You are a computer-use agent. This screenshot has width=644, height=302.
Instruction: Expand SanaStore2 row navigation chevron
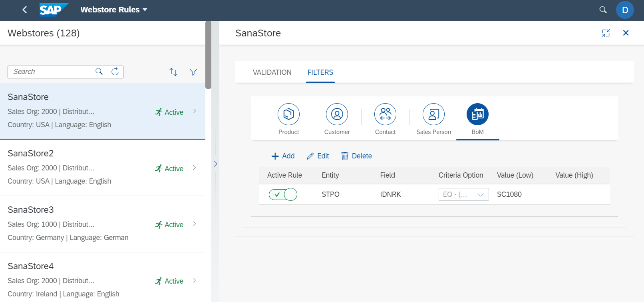[195, 168]
